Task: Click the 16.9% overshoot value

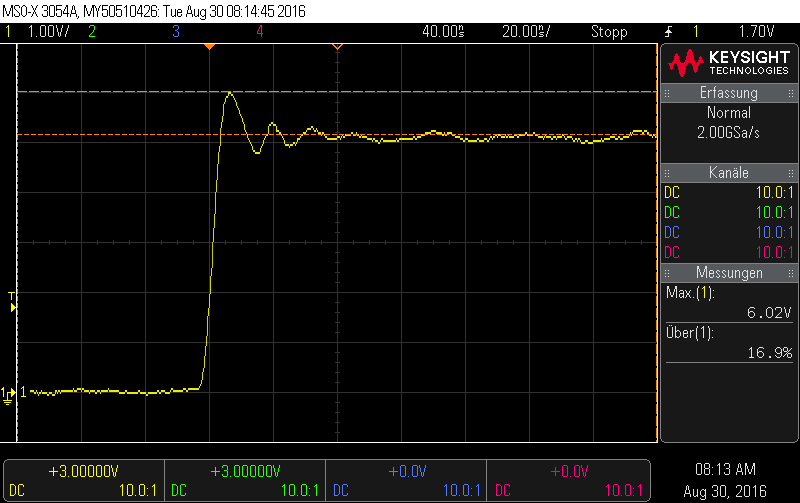Action: (x=770, y=353)
